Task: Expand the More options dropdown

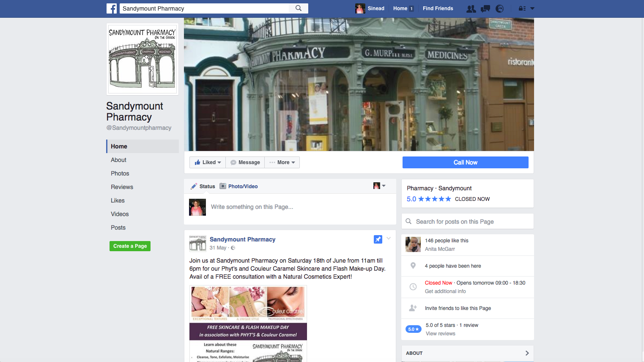Action: pos(282,162)
